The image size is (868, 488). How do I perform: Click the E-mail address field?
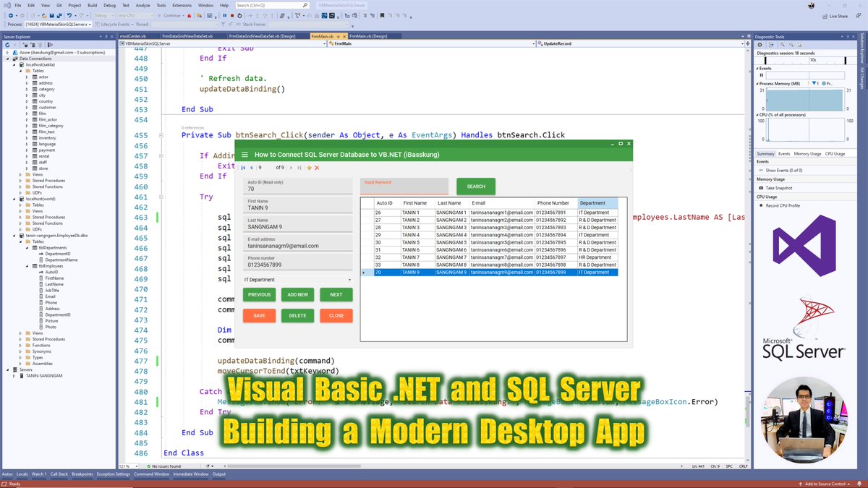tap(298, 242)
